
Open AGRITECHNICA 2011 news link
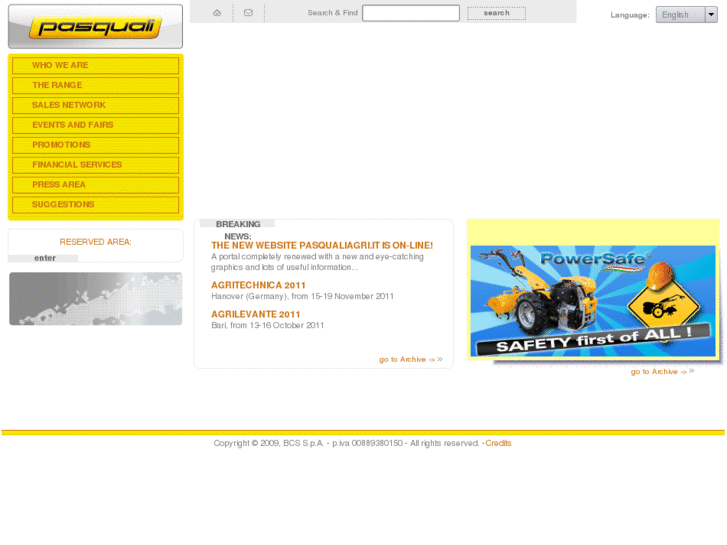(x=258, y=285)
